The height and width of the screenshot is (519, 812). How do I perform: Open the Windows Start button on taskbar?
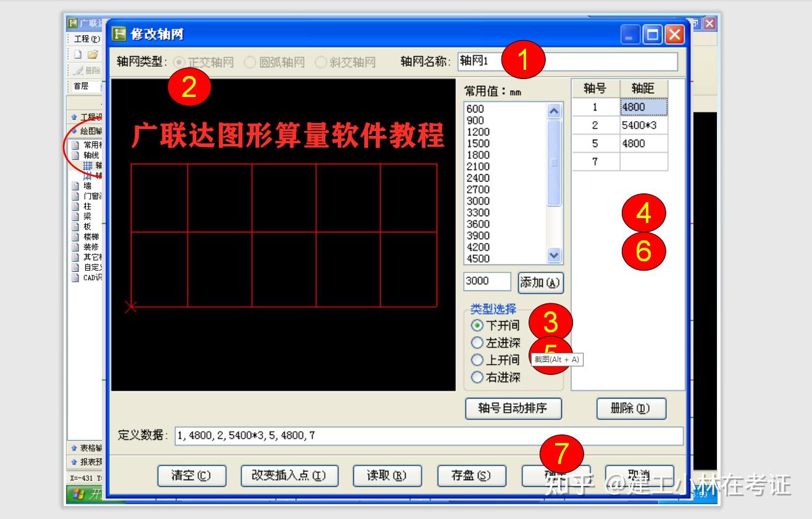pos(85,494)
